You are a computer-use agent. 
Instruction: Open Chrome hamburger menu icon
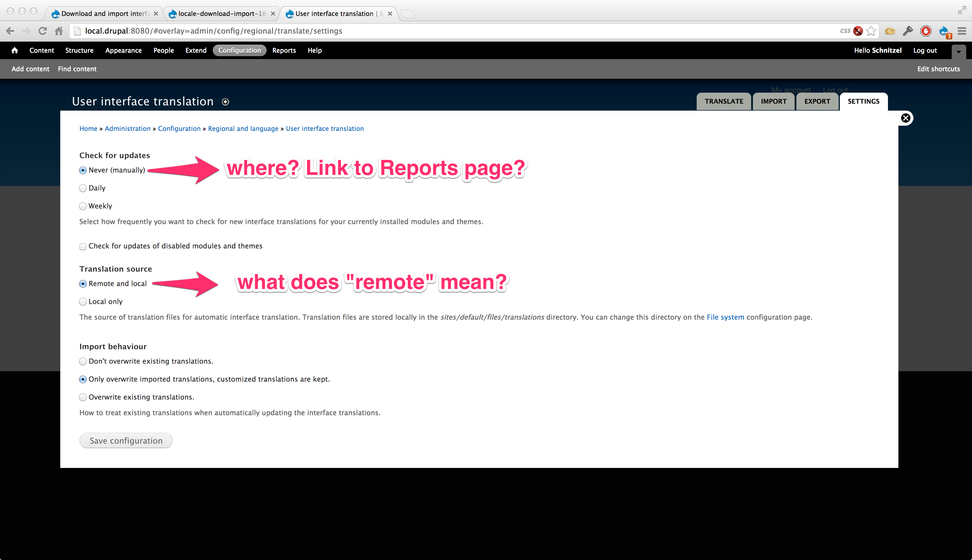pos(962,31)
